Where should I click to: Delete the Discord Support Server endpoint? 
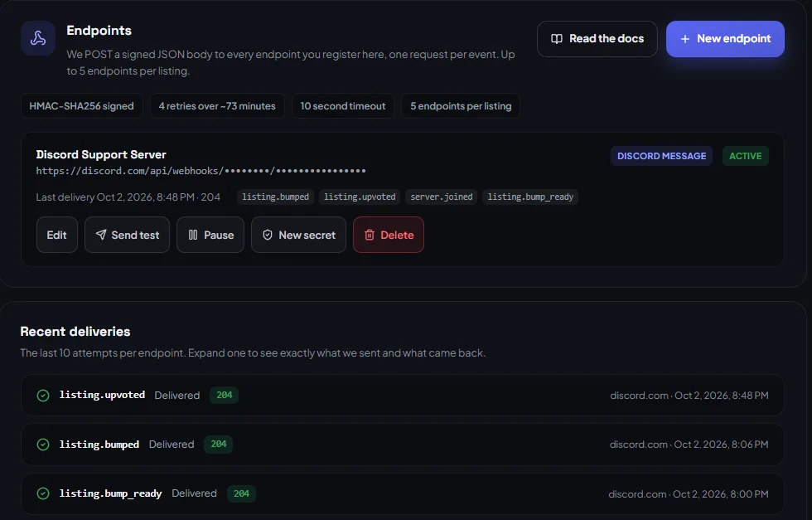pos(389,235)
